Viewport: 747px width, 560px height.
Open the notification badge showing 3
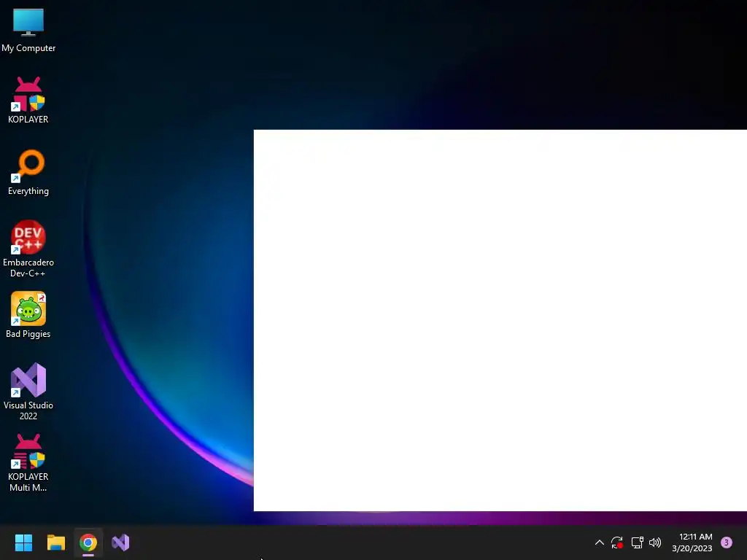point(727,542)
